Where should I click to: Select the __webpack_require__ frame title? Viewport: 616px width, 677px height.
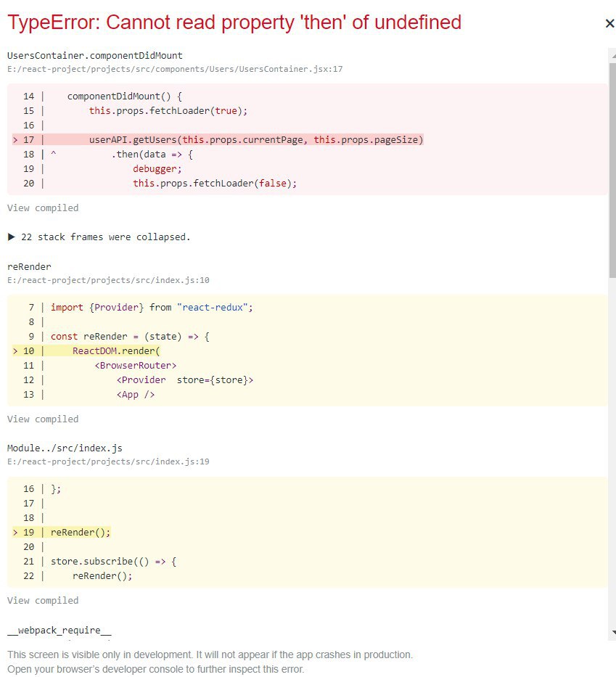point(59,631)
